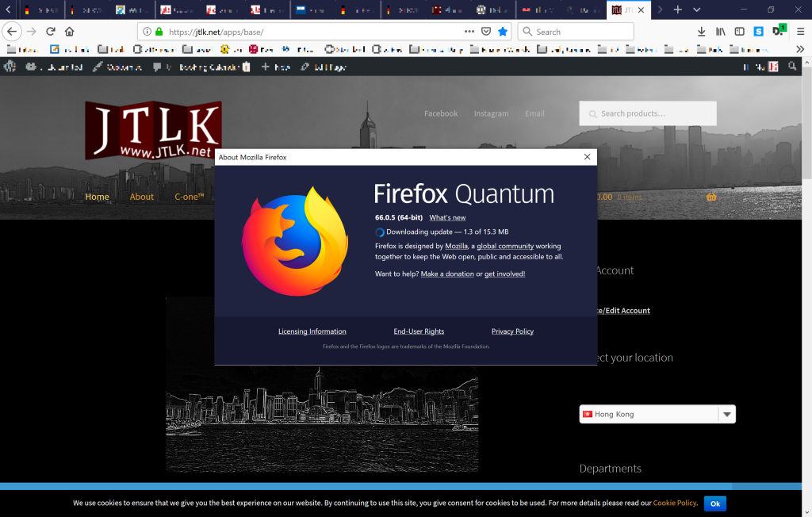Image resolution: width=812 pixels, height=517 pixels.
Task: Select C-one in the site navigation
Action: (x=189, y=197)
